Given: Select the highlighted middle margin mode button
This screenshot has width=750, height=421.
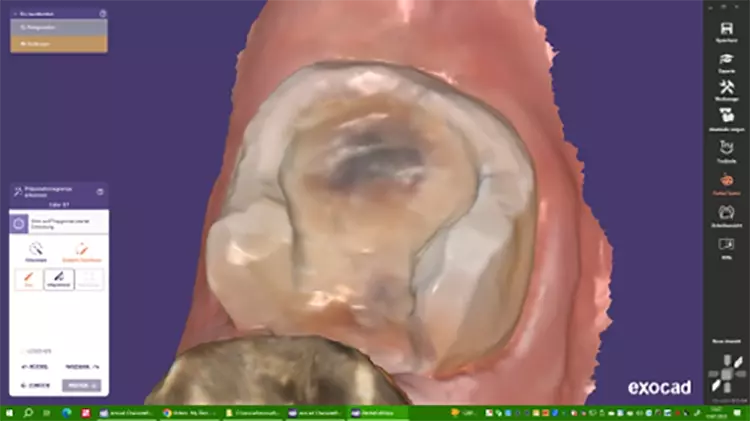Looking at the screenshot, I should (59, 280).
